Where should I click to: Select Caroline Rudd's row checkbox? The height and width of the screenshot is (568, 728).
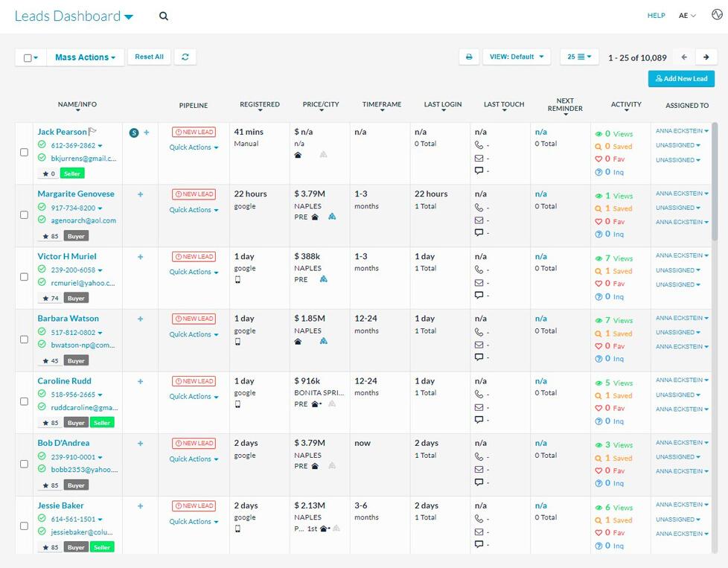point(24,401)
